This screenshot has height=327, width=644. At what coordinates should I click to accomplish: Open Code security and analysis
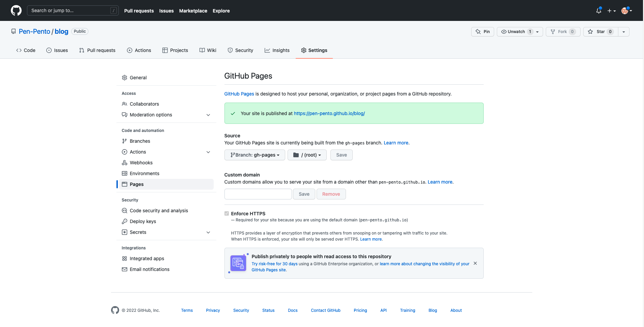(x=166, y=211)
